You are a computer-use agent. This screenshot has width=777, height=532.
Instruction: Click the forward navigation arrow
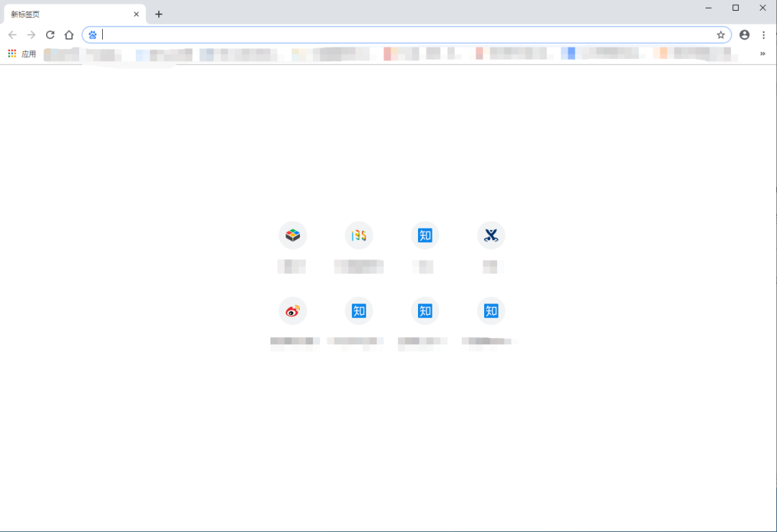[31, 35]
